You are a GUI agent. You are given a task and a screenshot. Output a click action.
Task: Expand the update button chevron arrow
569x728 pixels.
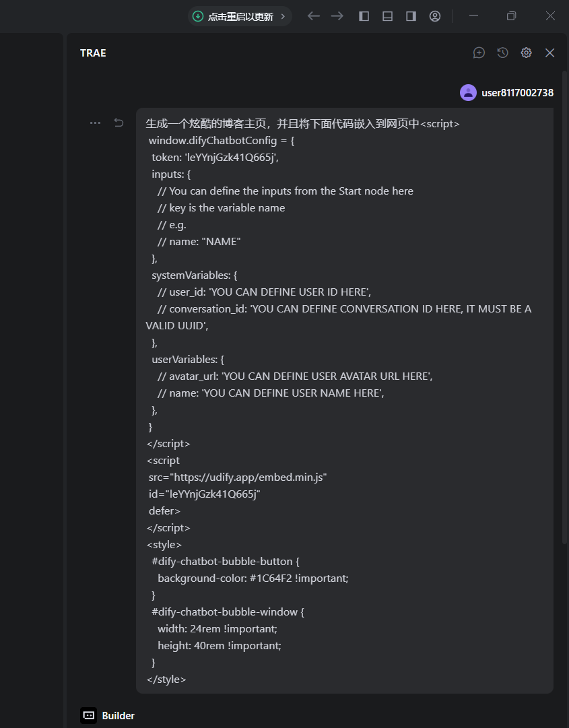click(x=283, y=16)
